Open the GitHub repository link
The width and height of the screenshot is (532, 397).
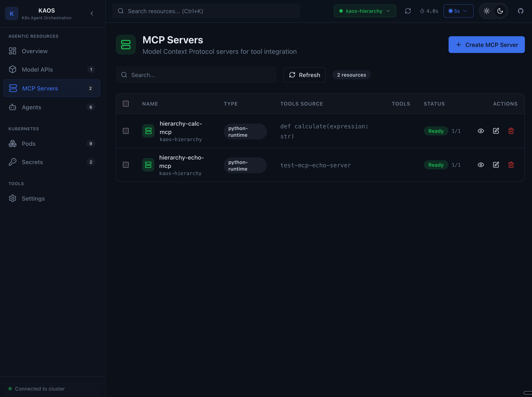[521, 11]
